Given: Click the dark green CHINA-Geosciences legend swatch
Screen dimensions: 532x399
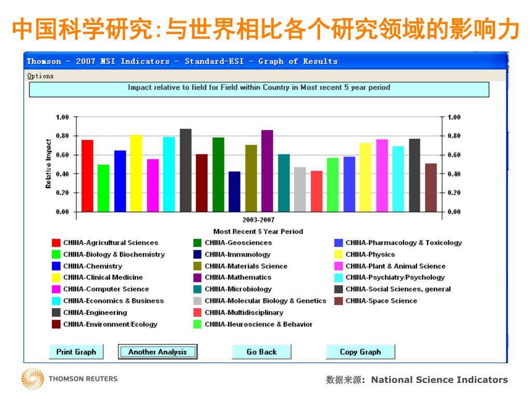Looking at the screenshot, I should tap(197, 243).
